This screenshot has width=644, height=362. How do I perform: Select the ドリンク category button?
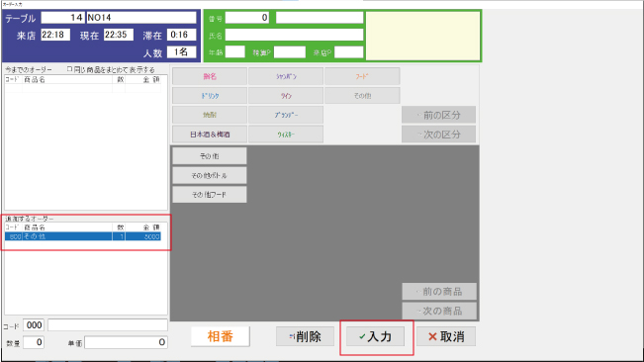coord(210,96)
